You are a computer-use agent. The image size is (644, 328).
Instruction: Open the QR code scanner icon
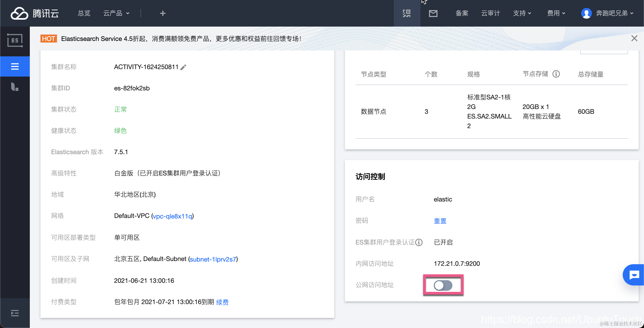coord(407,13)
